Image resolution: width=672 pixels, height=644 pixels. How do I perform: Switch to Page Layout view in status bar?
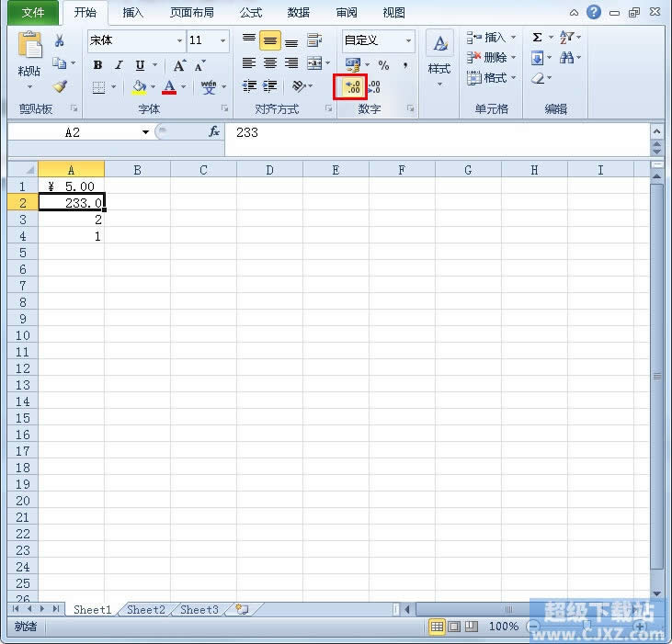[x=454, y=627]
